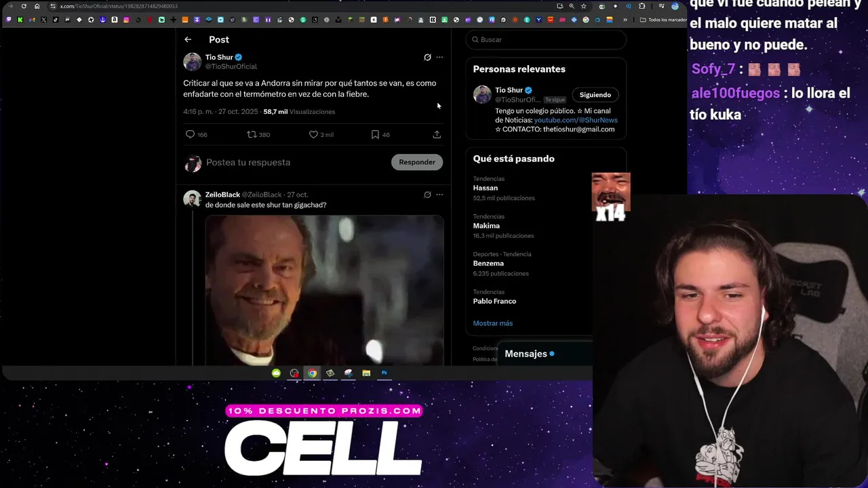Open 'Todos los marcadores' bookmarks folder

[664, 20]
